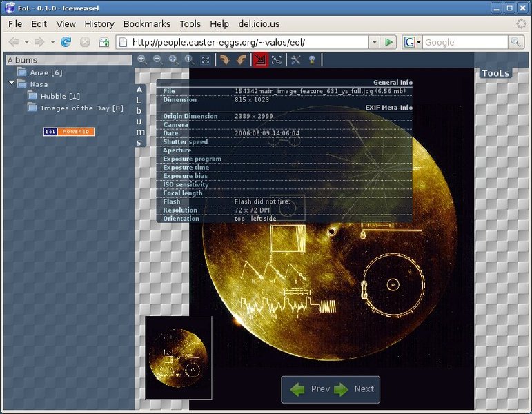This screenshot has height=414, width=532.
Task: Open the Anae [6] album folder
Action: point(40,72)
